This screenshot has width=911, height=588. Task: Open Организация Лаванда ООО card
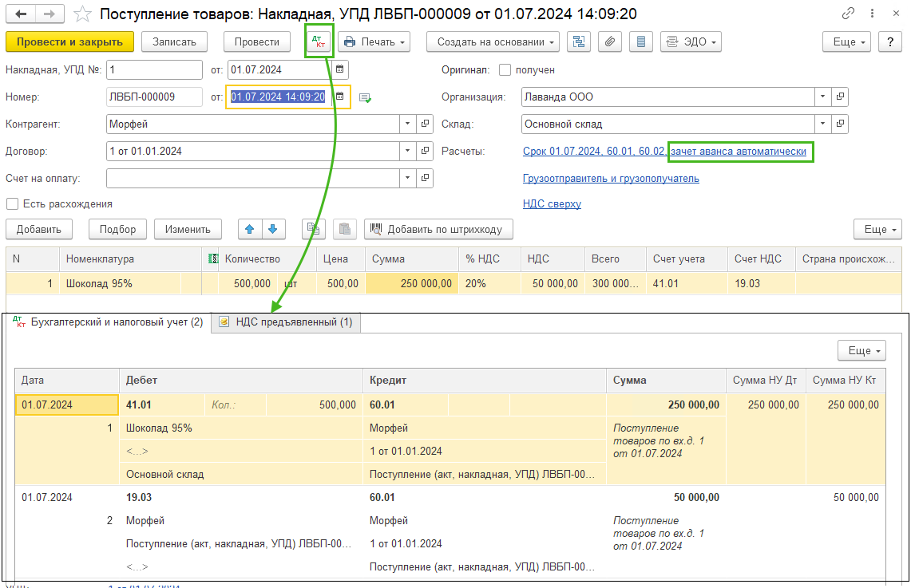click(840, 97)
